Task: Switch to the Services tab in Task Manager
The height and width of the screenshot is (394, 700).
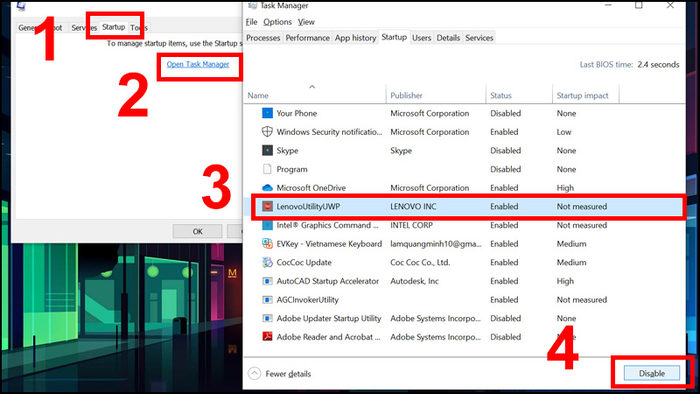Action: pos(479,38)
